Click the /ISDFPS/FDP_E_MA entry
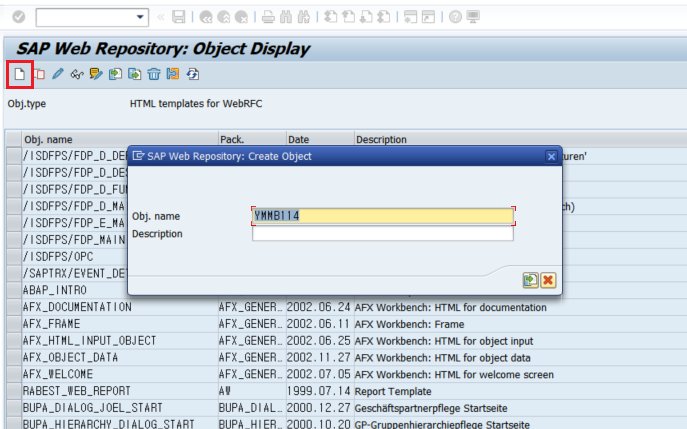This screenshot has height=429, width=687. [x=75, y=223]
